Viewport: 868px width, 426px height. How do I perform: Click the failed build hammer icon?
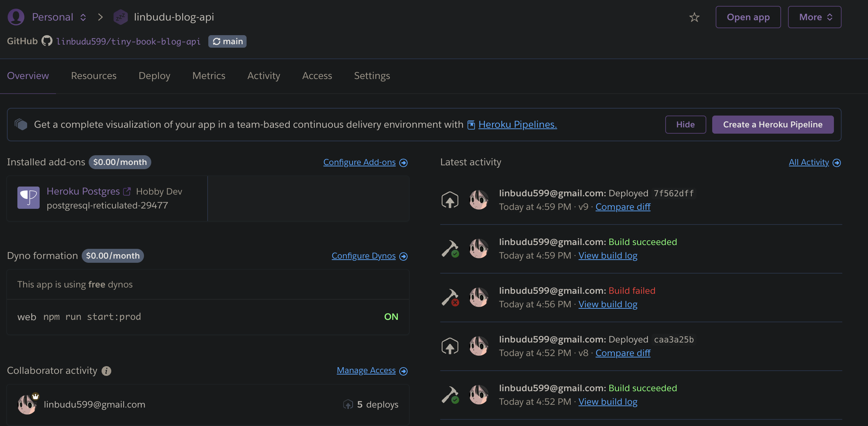pyautogui.click(x=450, y=298)
